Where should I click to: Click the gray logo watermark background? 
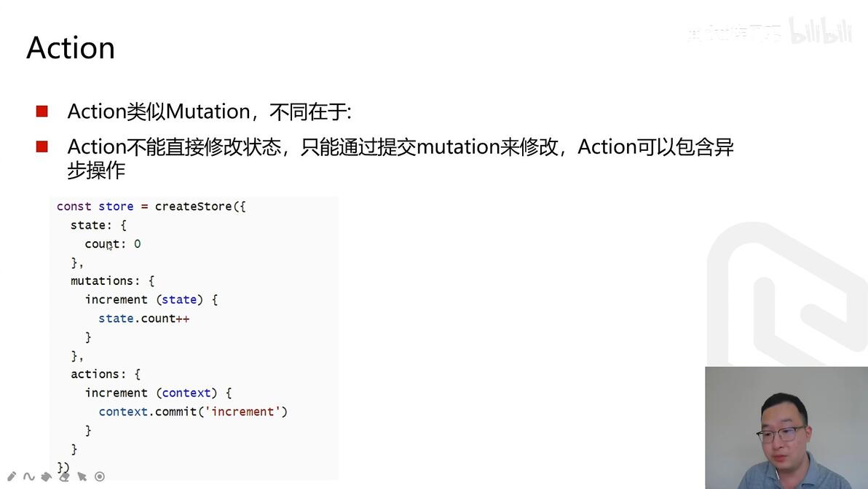786,294
